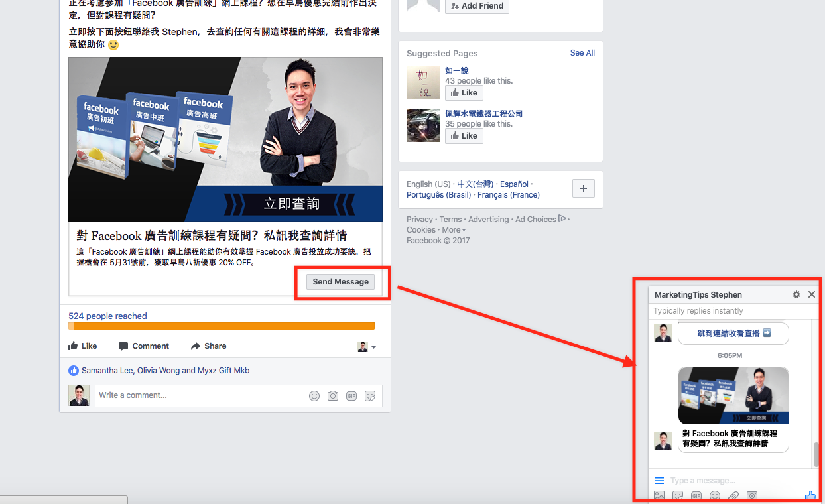Click the Typically replies instantly text
Image resolution: width=825 pixels, height=504 pixels.
click(x=698, y=311)
